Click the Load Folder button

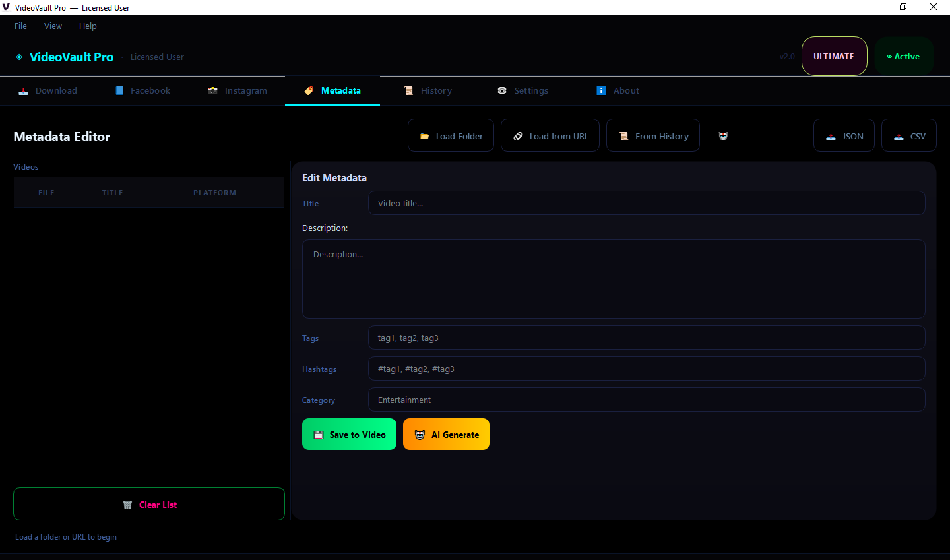(x=451, y=135)
